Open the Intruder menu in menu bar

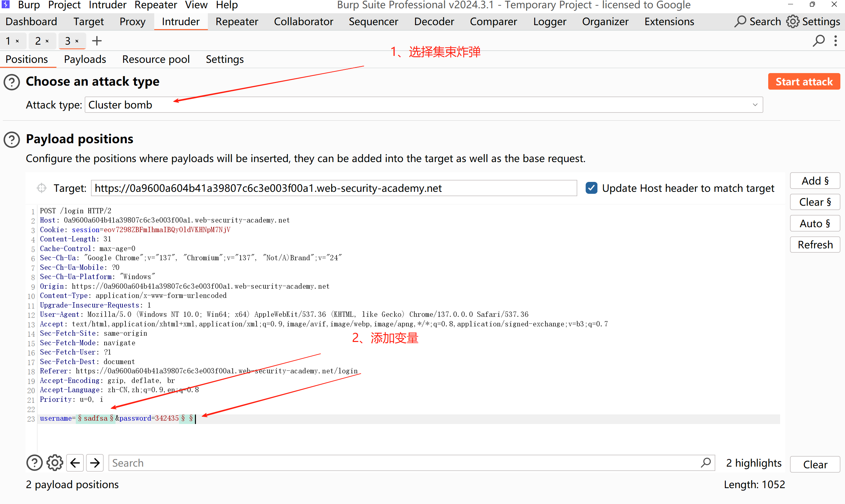(x=108, y=5)
